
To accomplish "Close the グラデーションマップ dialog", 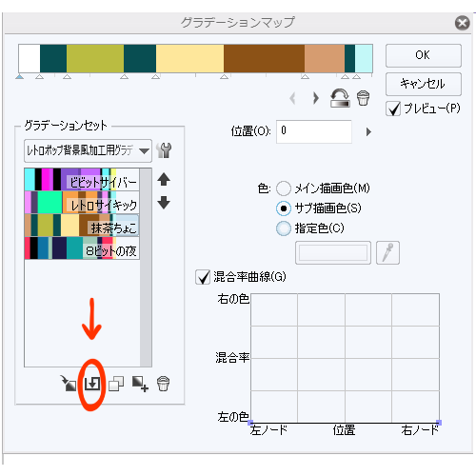I will [x=462, y=23].
